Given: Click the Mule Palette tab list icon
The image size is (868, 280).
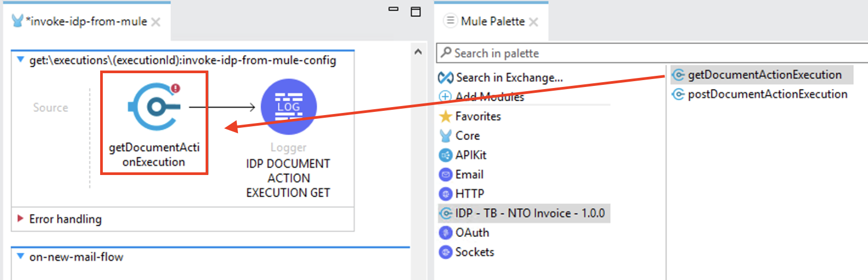Looking at the screenshot, I should point(450,21).
